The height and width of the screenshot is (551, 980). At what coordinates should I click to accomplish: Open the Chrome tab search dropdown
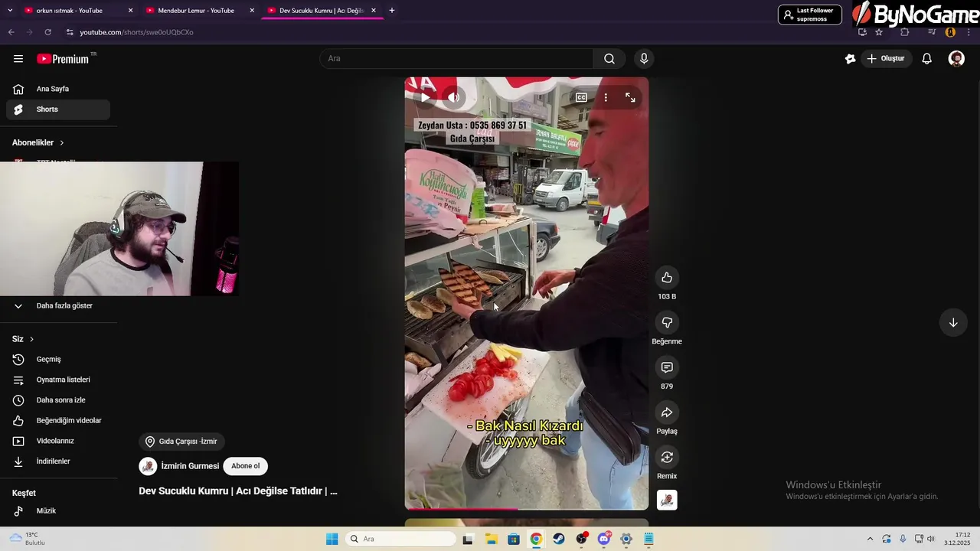(10, 11)
